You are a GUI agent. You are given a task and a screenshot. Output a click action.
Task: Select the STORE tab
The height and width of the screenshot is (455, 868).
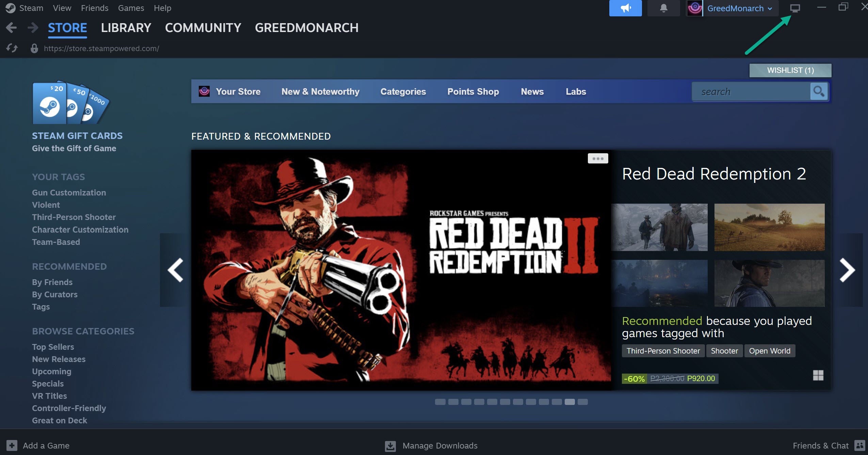pos(67,28)
